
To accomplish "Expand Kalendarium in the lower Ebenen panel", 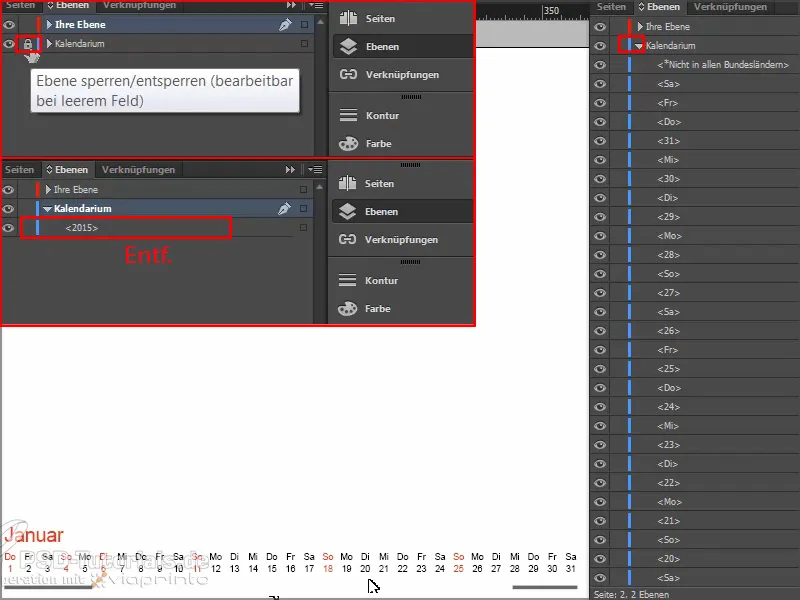I will pyautogui.click(x=47, y=208).
